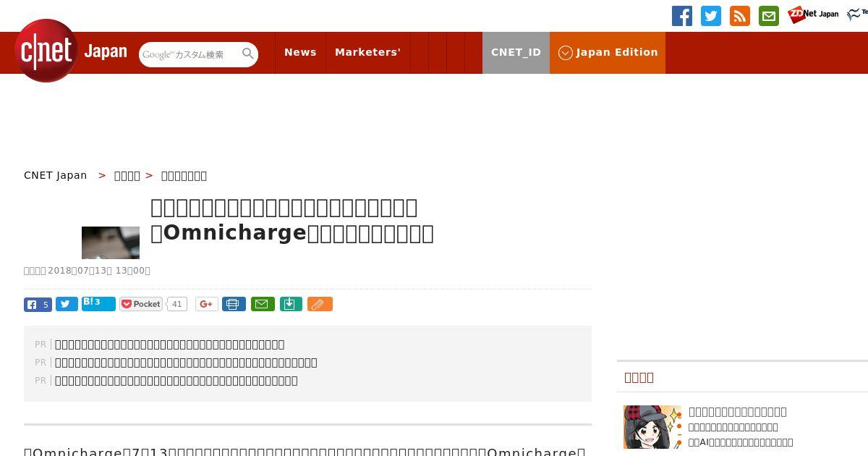This screenshot has width=868, height=456.
Task: Open the first PR sponsored link
Action: (170, 345)
